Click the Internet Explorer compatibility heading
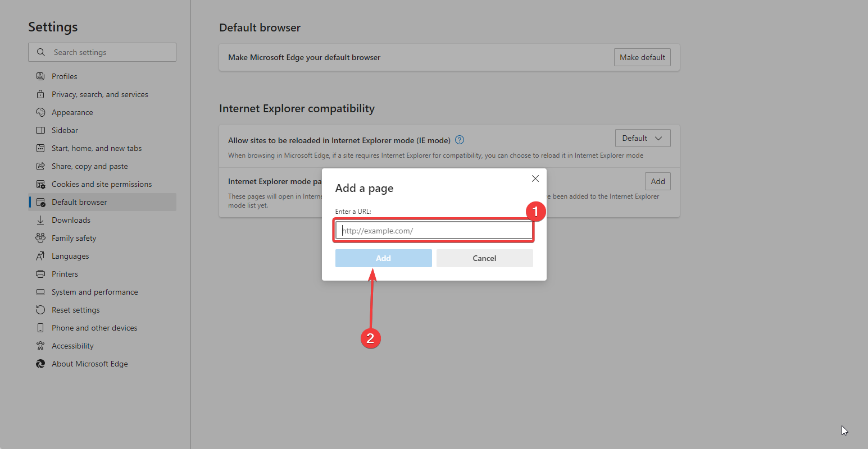Screen dimensions: 868x449 297,108
